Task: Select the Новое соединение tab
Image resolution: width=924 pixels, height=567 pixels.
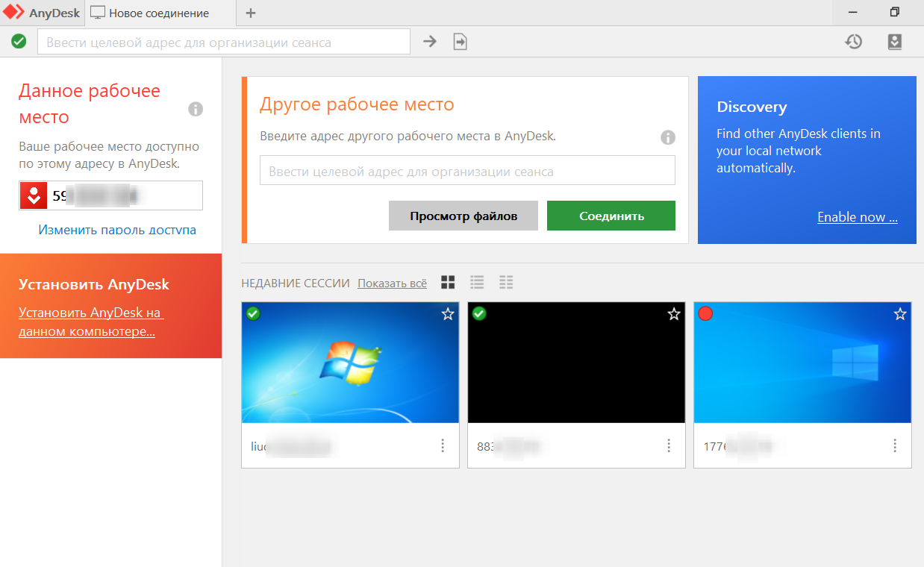Action: coord(160,13)
